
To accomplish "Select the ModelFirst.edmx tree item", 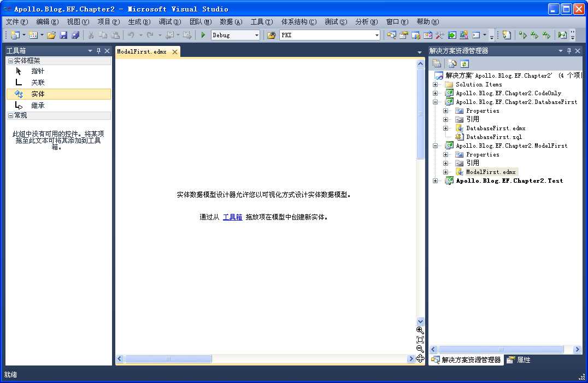I will point(491,172).
